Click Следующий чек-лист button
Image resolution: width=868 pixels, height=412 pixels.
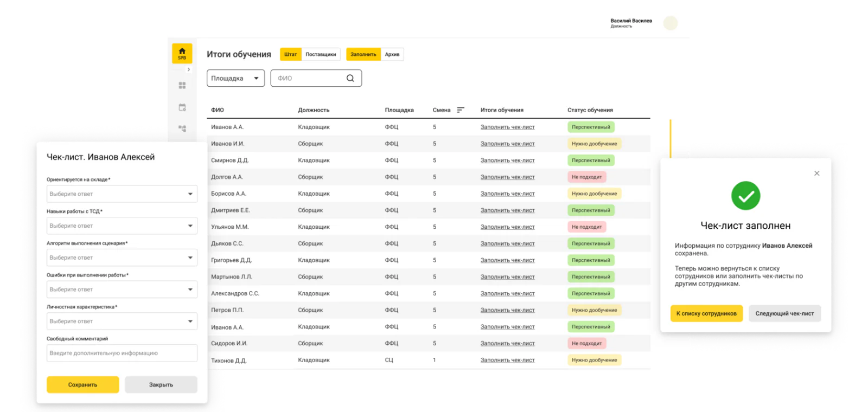(784, 313)
